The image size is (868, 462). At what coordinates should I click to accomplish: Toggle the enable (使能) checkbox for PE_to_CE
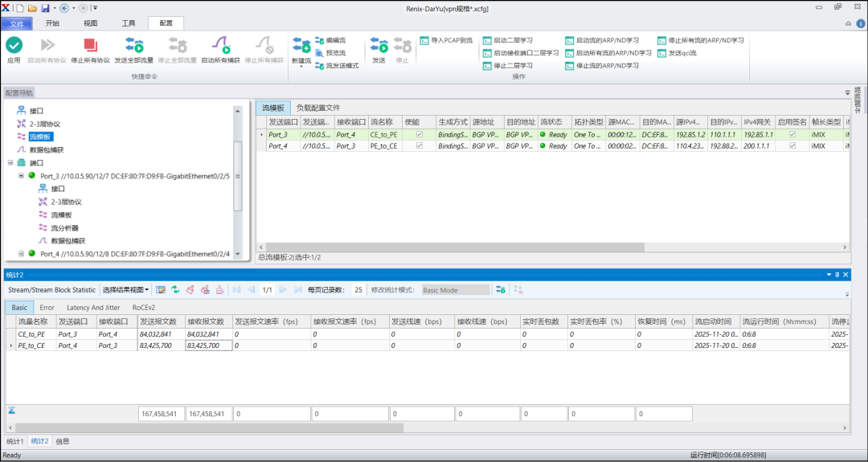pos(419,146)
